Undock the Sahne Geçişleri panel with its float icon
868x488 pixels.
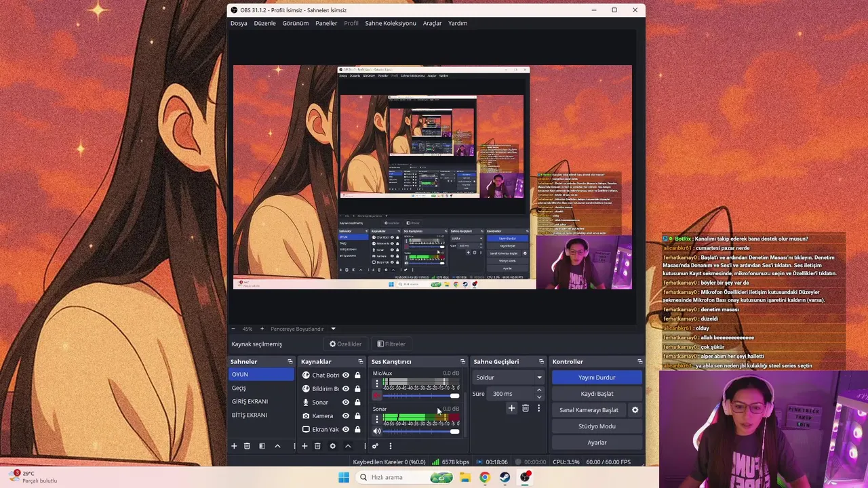click(541, 361)
